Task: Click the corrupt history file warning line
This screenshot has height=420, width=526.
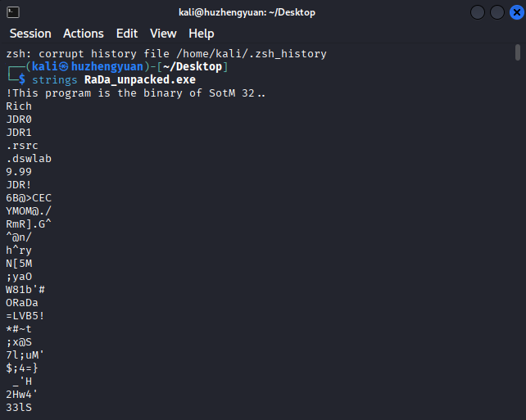Action: click(x=166, y=54)
